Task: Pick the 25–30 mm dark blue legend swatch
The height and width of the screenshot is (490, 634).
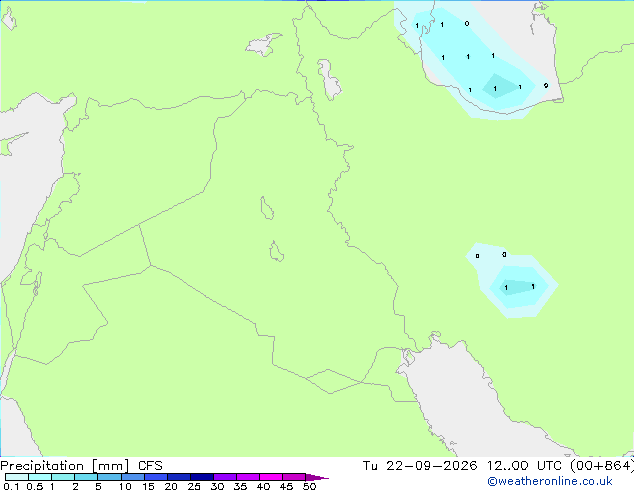Action: point(202,477)
